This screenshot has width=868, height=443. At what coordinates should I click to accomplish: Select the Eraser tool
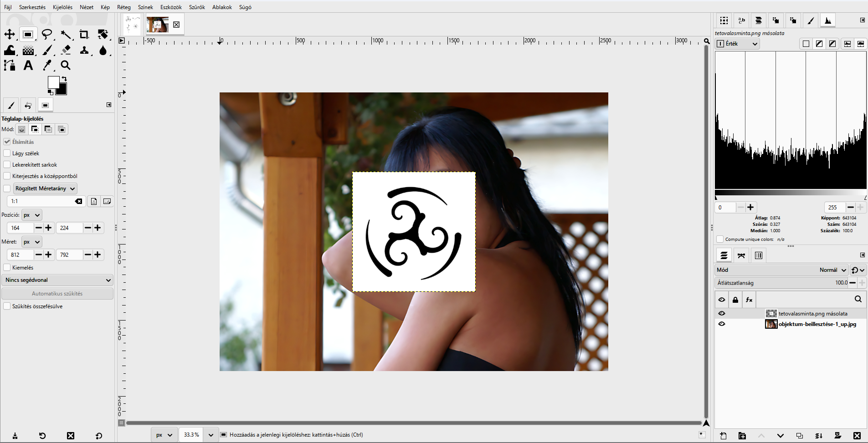click(66, 50)
